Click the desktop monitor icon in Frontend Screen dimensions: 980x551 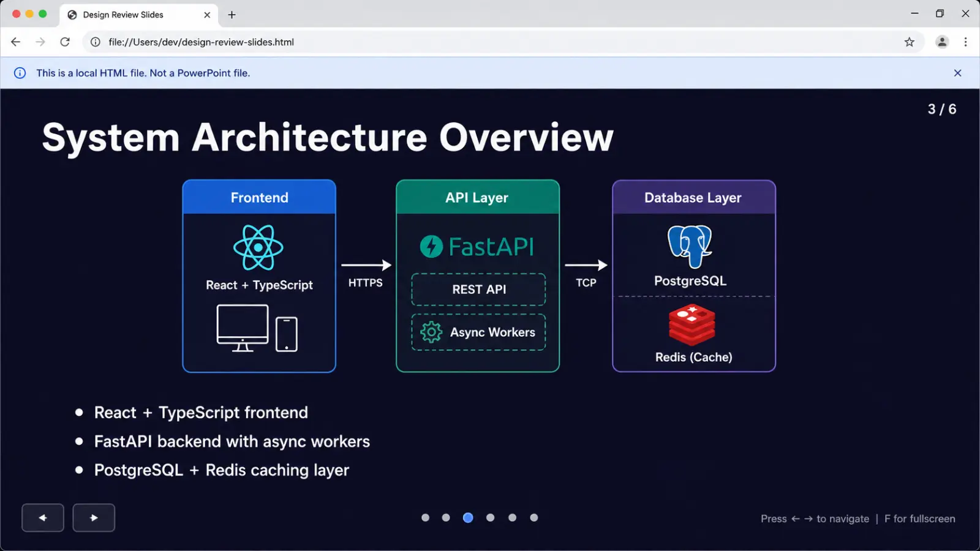click(x=243, y=328)
